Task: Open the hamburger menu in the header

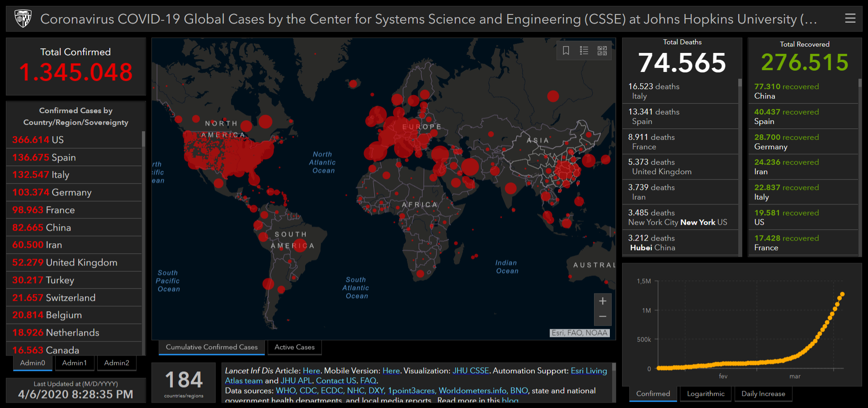Action: click(x=850, y=19)
